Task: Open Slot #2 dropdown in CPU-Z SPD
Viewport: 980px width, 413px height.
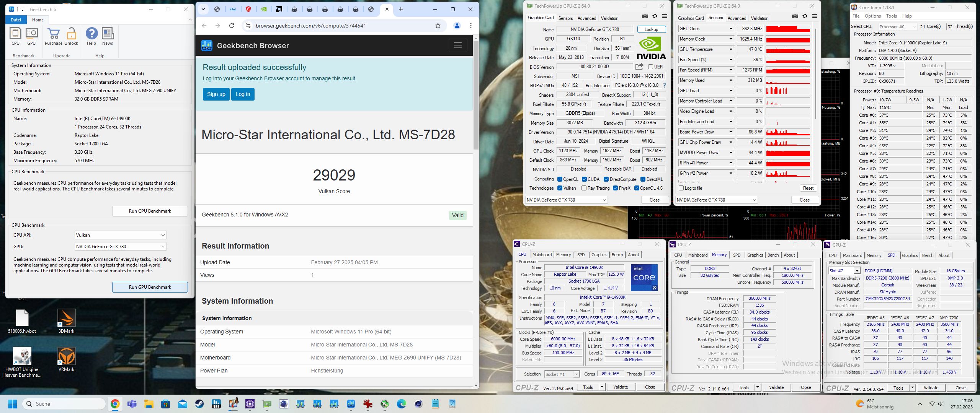Action: point(844,271)
